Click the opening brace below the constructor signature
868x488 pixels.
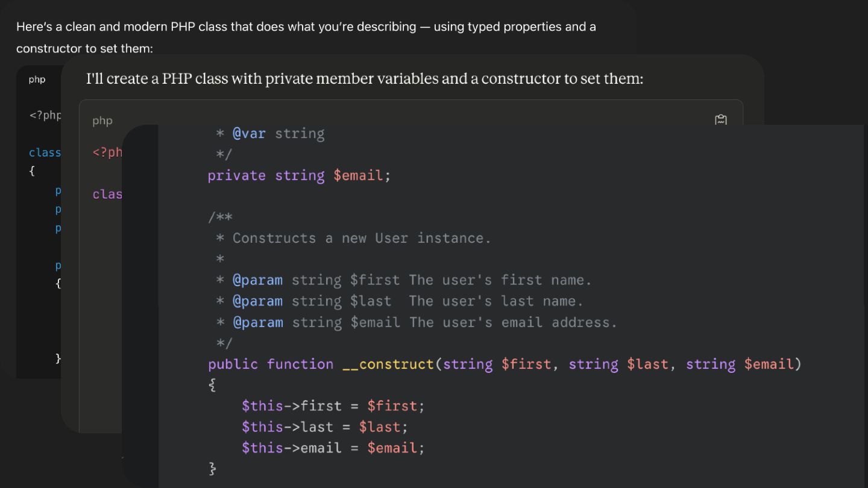[x=212, y=385]
